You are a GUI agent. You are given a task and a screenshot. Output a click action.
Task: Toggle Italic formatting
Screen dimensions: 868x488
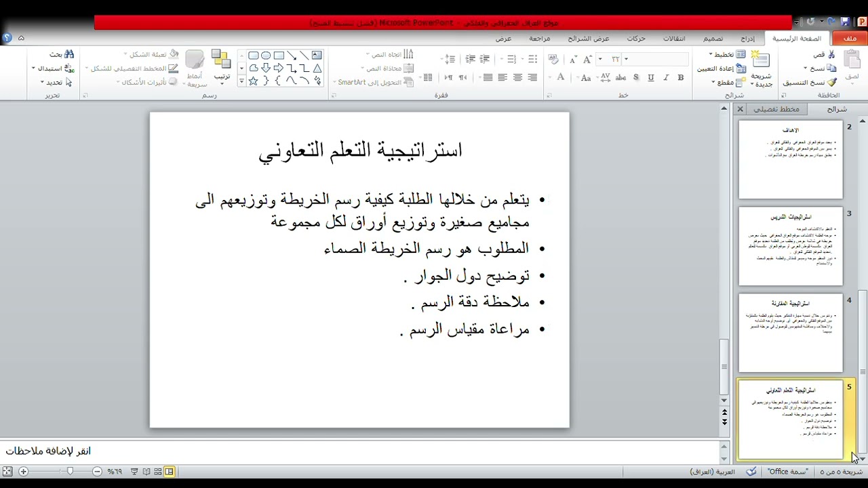coord(666,78)
